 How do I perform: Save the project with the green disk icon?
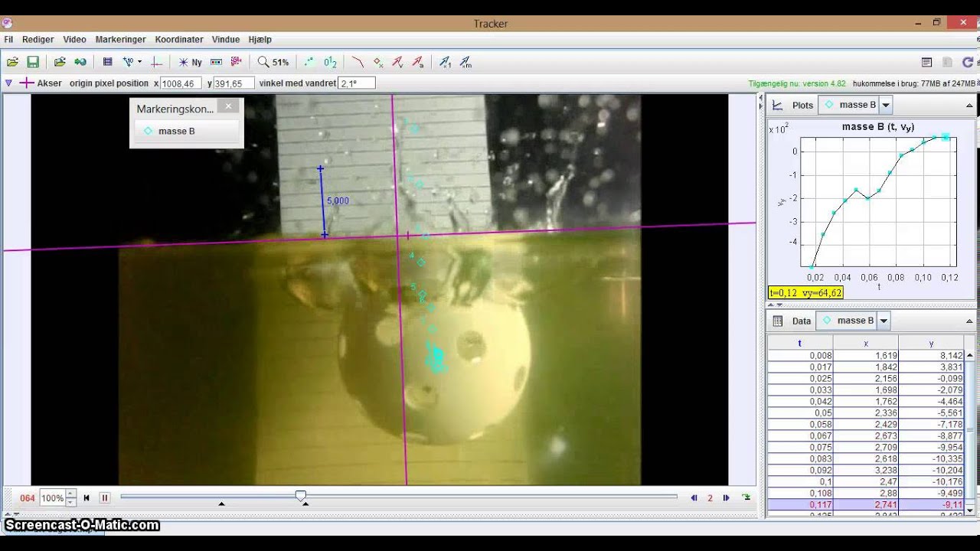click(33, 62)
